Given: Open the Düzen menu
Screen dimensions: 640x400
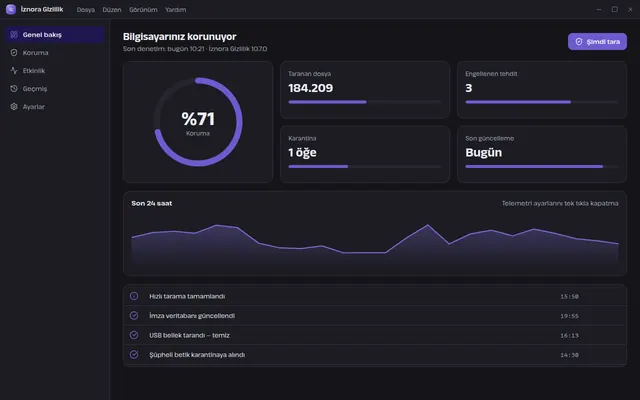Looking at the screenshot, I should tap(112, 10).
